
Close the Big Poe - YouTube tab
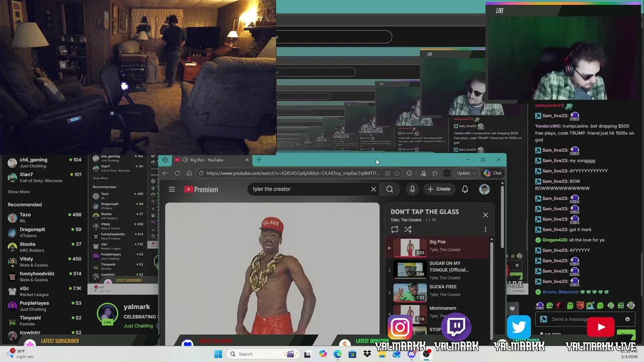[x=247, y=160]
